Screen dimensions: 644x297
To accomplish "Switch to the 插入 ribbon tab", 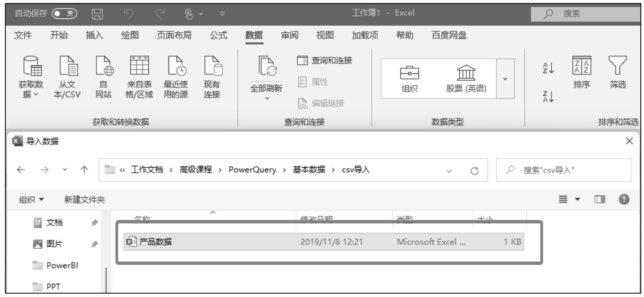I will [94, 35].
